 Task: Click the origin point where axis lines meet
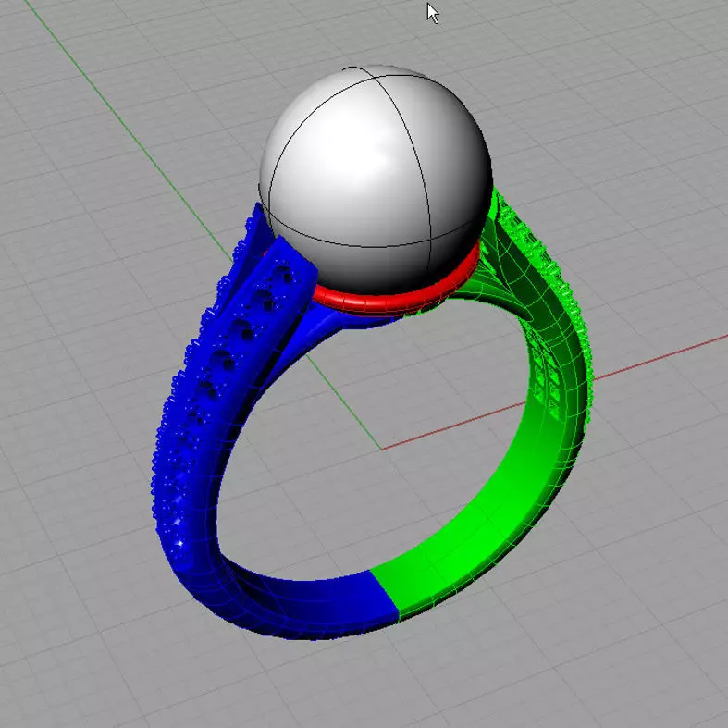381,450
